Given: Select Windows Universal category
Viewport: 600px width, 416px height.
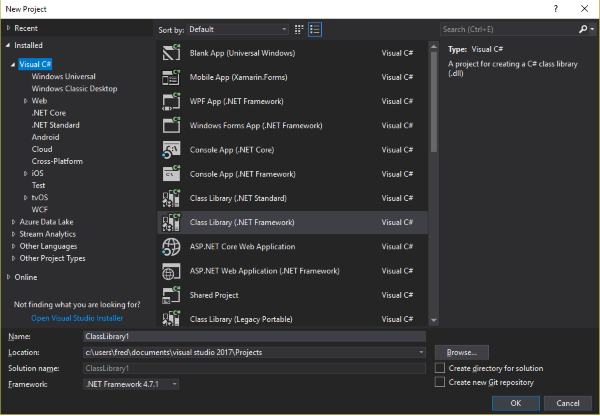Looking at the screenshot, I should tap(64, 77).
